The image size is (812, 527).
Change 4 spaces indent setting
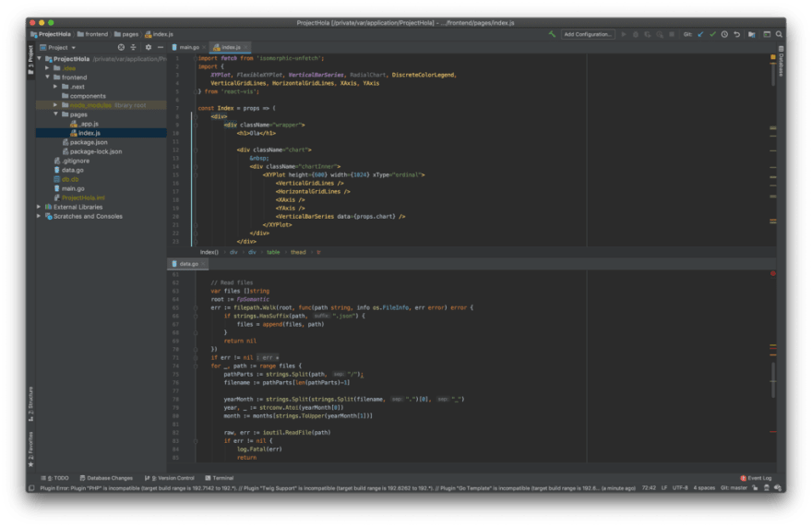tap(704, 488)
